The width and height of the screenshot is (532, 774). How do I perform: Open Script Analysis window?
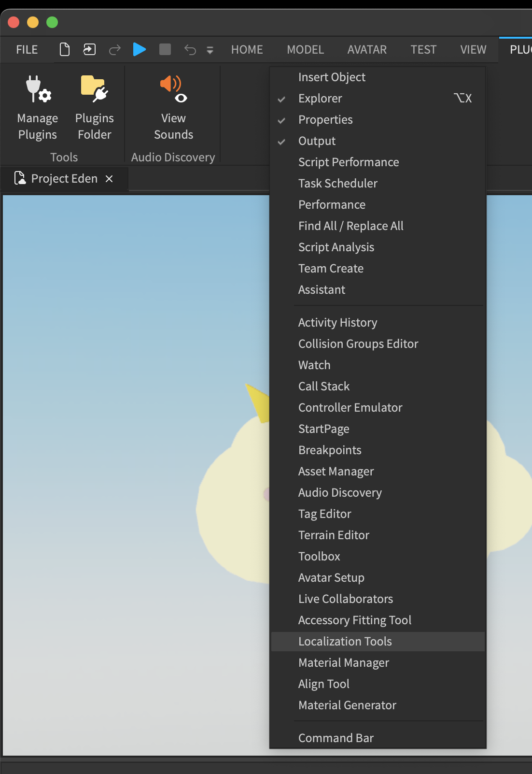click(378, 247)
